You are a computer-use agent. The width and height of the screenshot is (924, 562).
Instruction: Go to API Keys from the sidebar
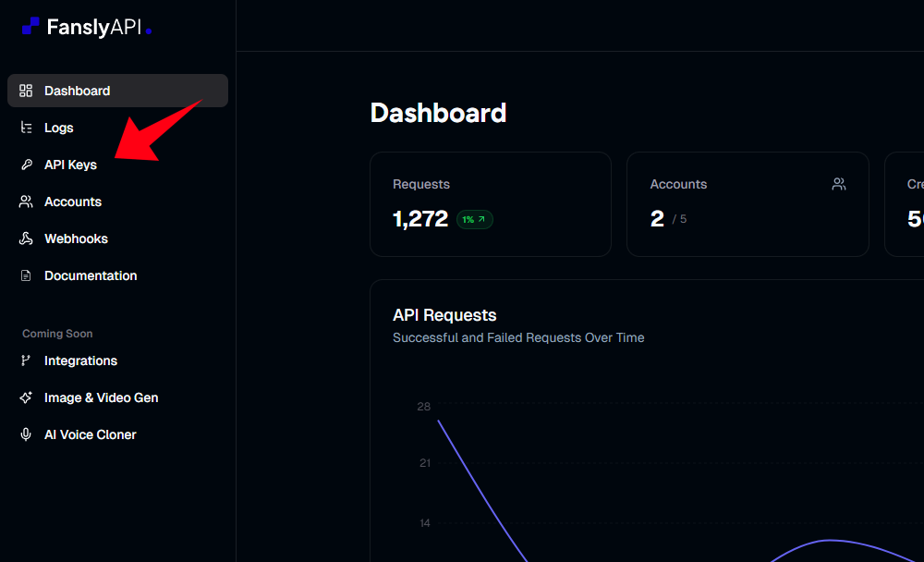pos(70,164)
